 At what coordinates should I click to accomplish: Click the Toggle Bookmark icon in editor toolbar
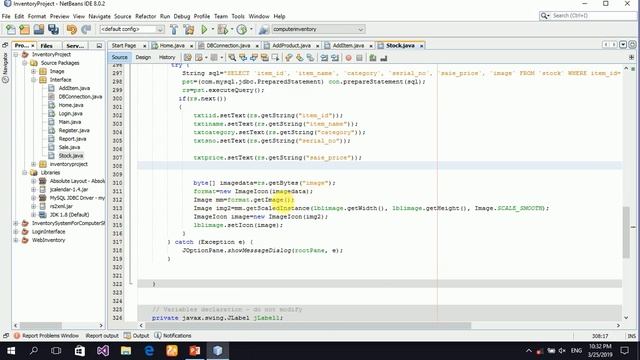coord(310,58)
